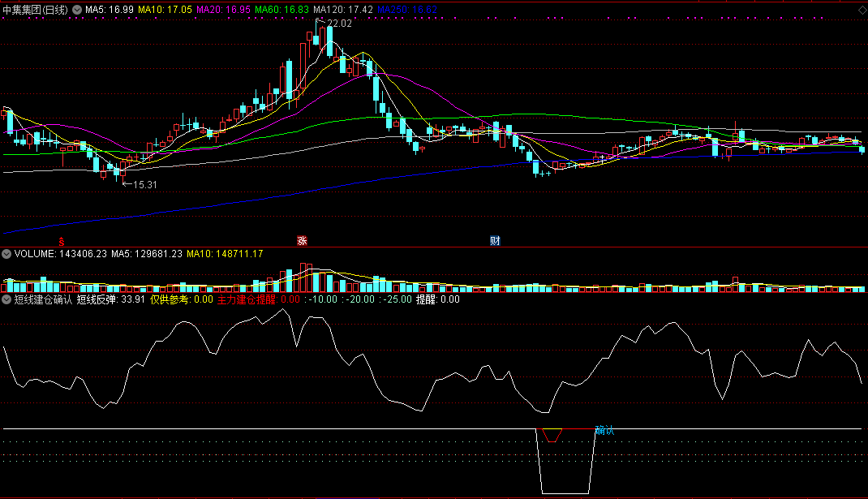This screenshot has width=868, height=499.
Task: Click the volume MA5: 129681.23 value
Action: pos(147,254)
